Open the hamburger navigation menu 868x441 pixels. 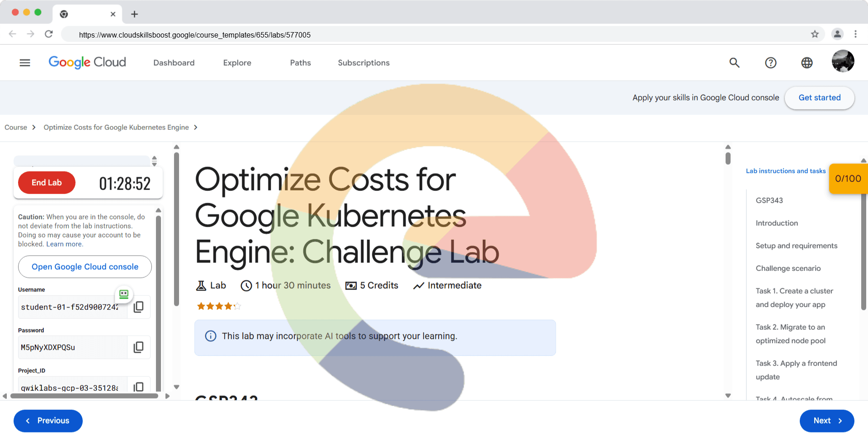tap(25, 63)
